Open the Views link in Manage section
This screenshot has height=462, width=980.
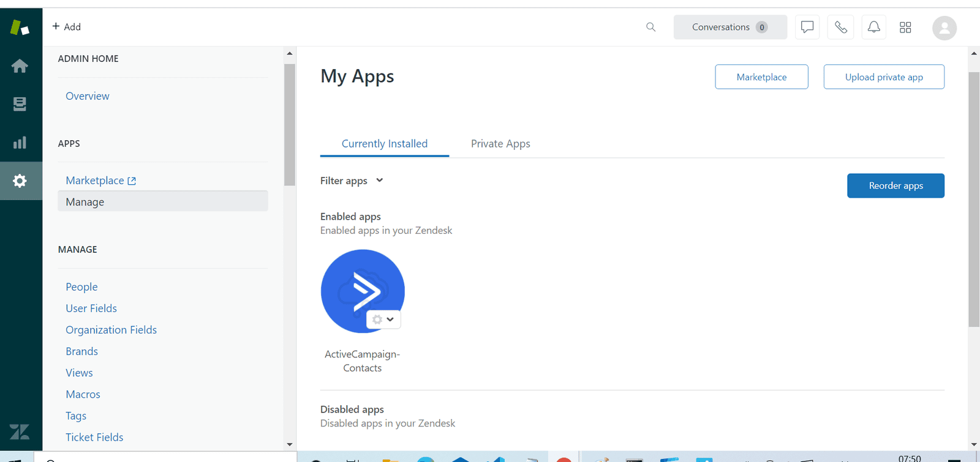[x=80, y=373]
